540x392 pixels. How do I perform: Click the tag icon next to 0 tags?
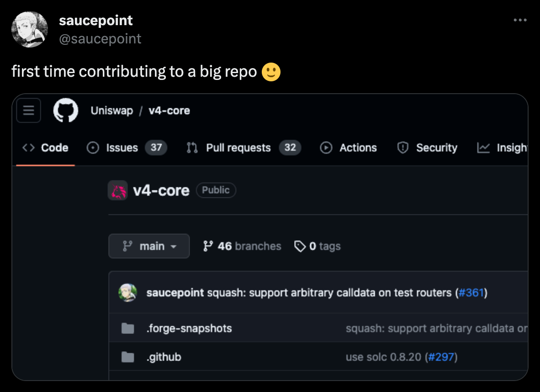(x=300, y=246)
